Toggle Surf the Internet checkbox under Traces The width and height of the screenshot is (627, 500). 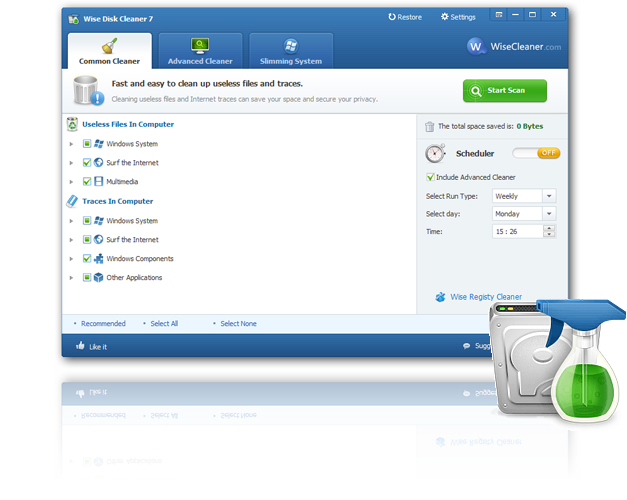[x=87, y=239]
